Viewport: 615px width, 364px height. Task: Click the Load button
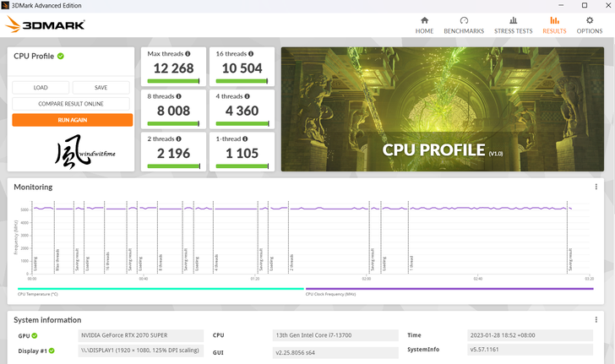[41, 88]
